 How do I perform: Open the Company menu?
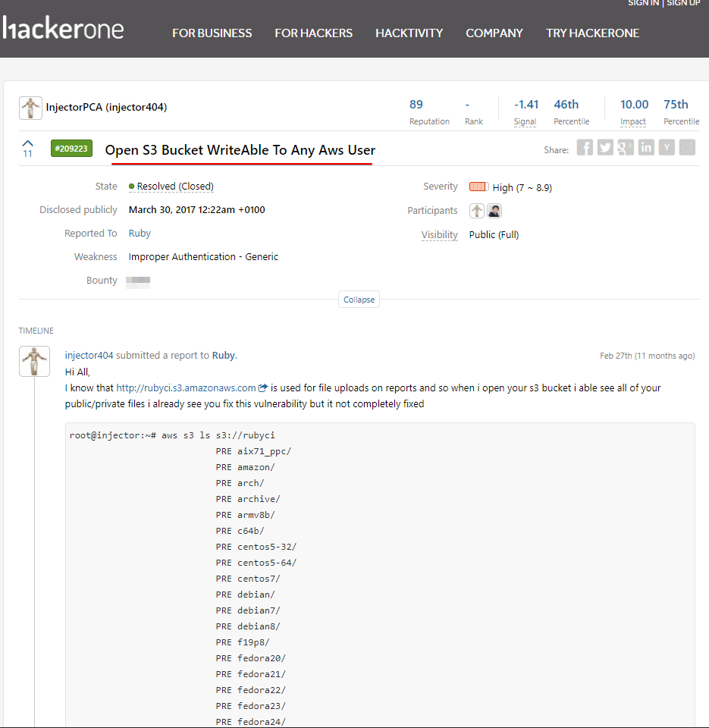494,33
